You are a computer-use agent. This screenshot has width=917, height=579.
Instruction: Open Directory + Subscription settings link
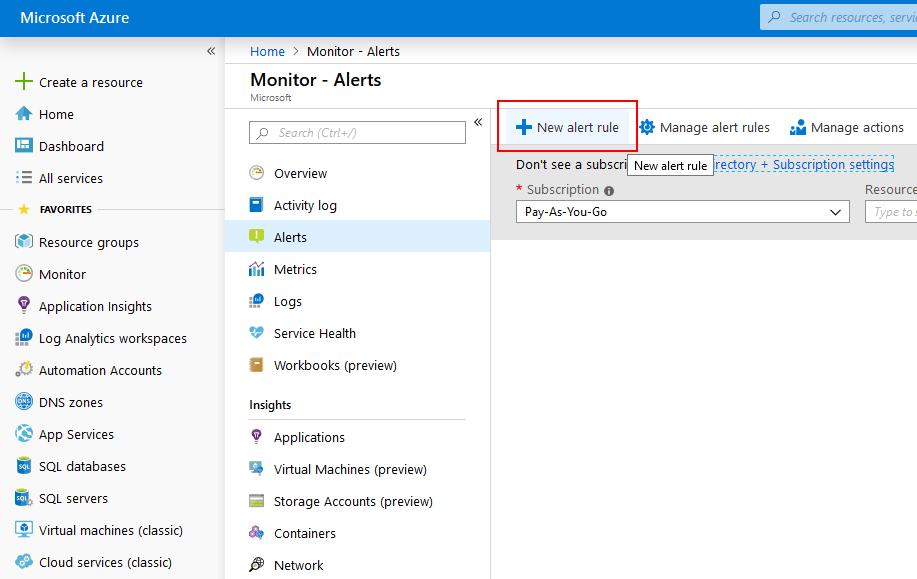[x=804, y=164]
